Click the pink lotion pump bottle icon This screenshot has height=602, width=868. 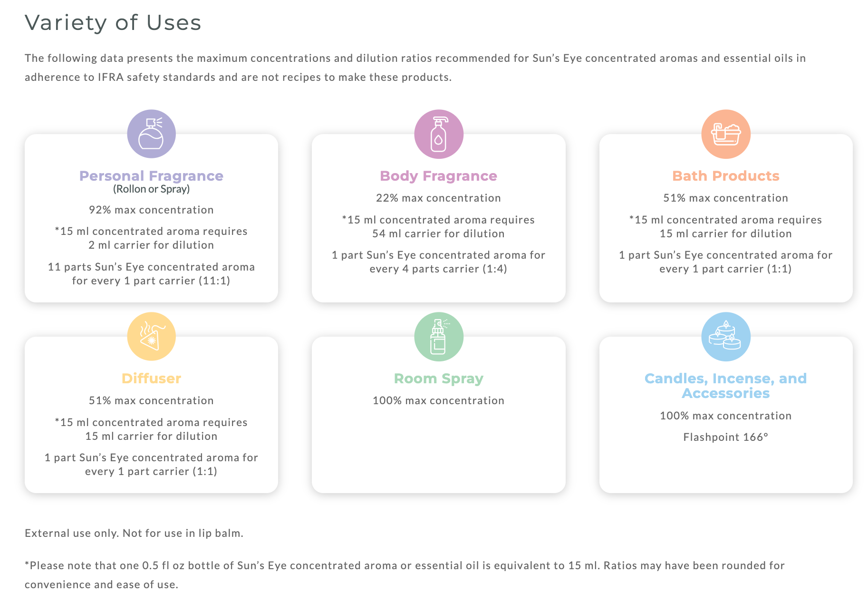(x=438, y=134)
